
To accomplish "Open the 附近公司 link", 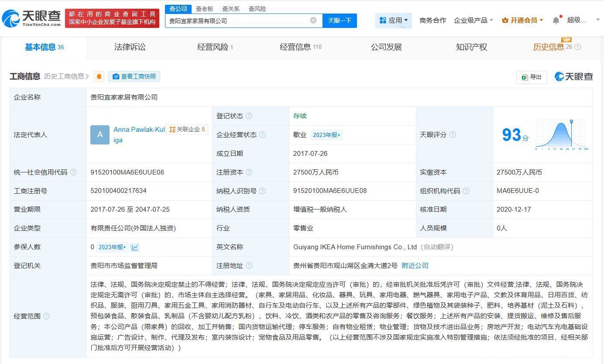I will click(x=415, y=266).
